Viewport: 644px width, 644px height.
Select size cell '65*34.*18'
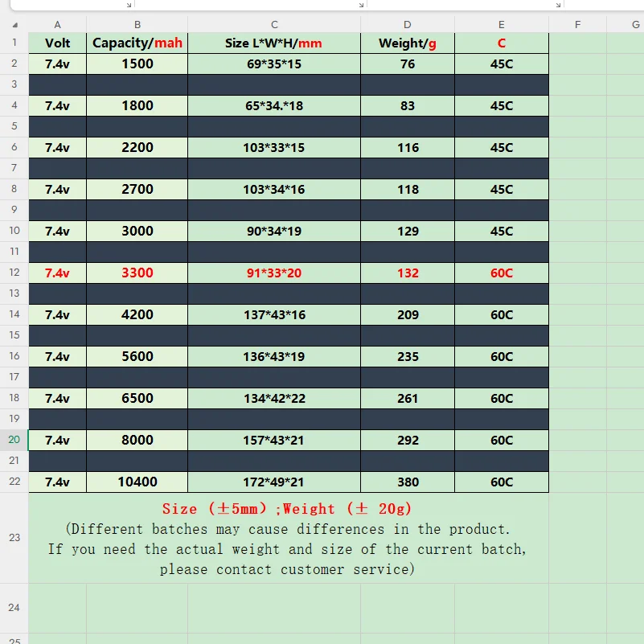(x=274, y=106)
